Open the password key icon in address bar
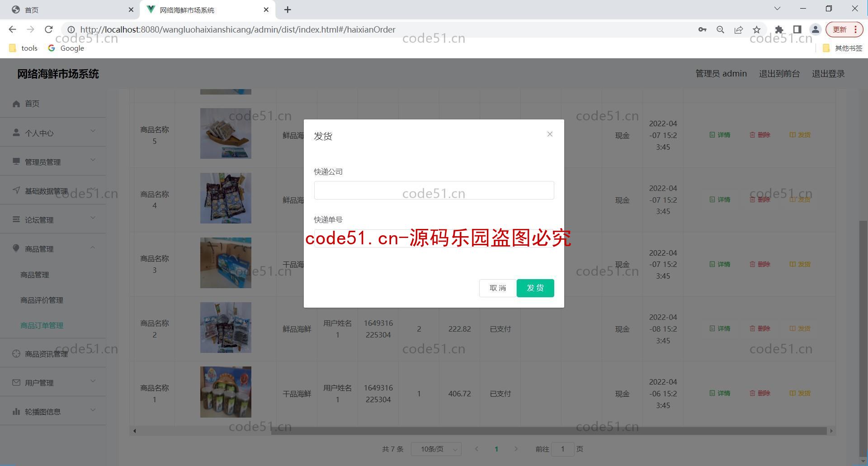 point(702,29)
